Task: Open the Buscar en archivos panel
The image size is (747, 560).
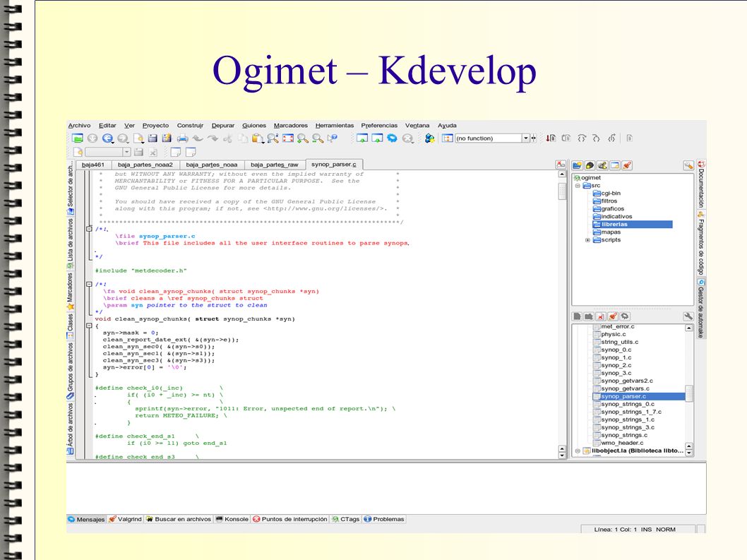Action: click(x=179, y=520)
